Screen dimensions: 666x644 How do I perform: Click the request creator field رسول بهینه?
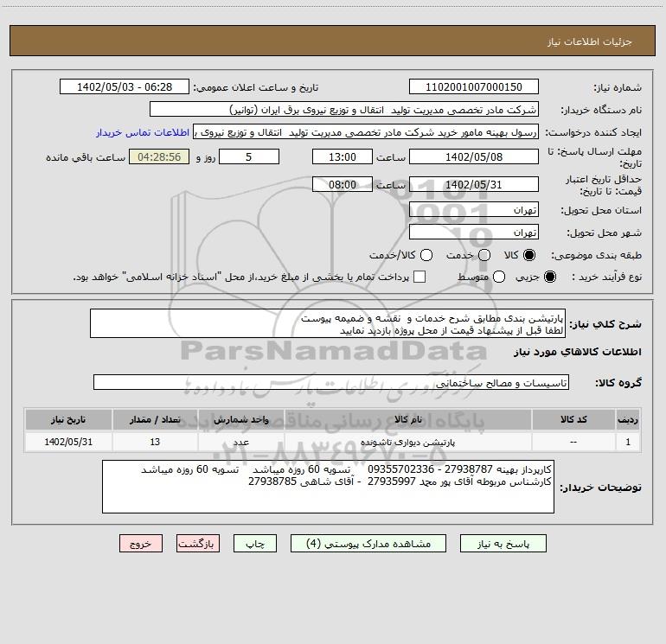366,132
